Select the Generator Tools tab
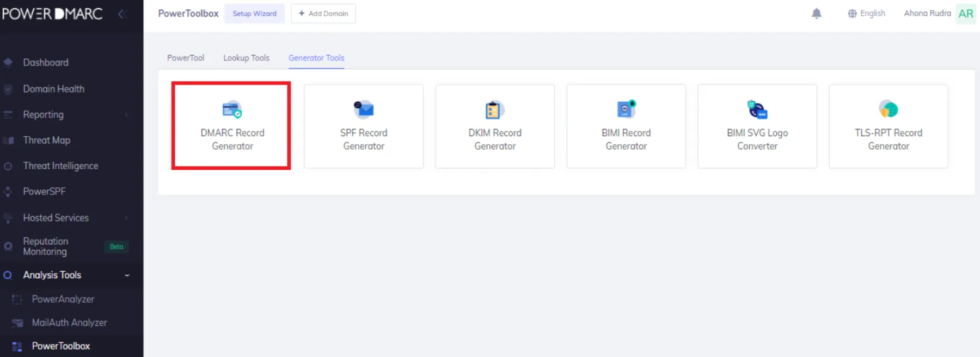980x357 pixels. pyautogui.click(x=316, y=58)
